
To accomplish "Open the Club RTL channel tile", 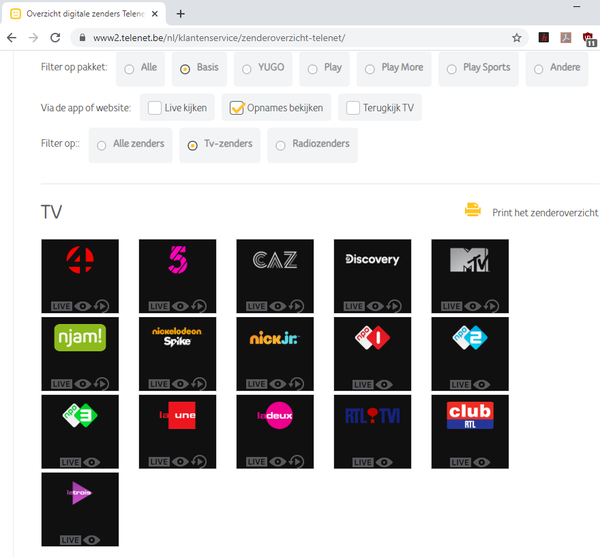I will [x=470, y=432].
